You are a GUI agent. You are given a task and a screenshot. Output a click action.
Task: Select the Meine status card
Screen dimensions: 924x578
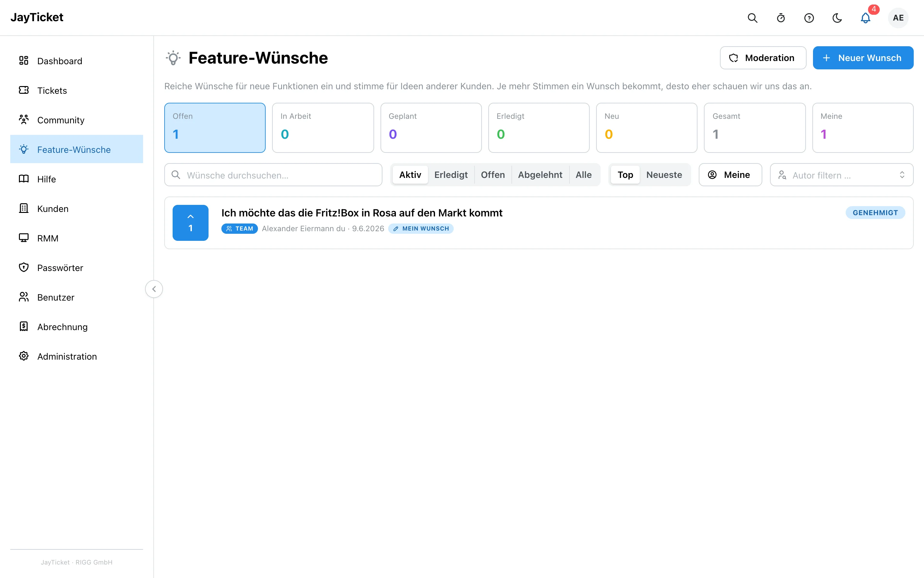coord(863,128)
